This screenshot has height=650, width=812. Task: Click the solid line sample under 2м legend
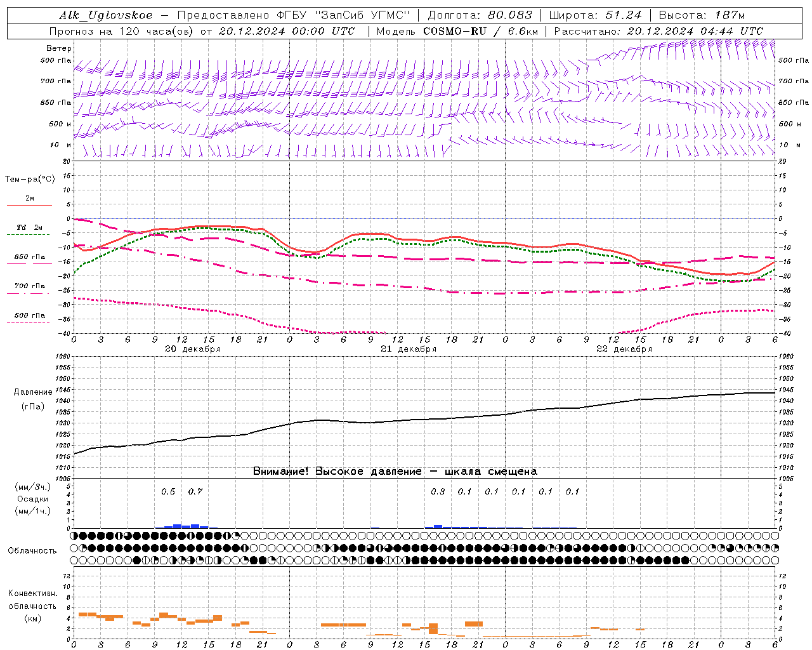click(x=29, y=206)
